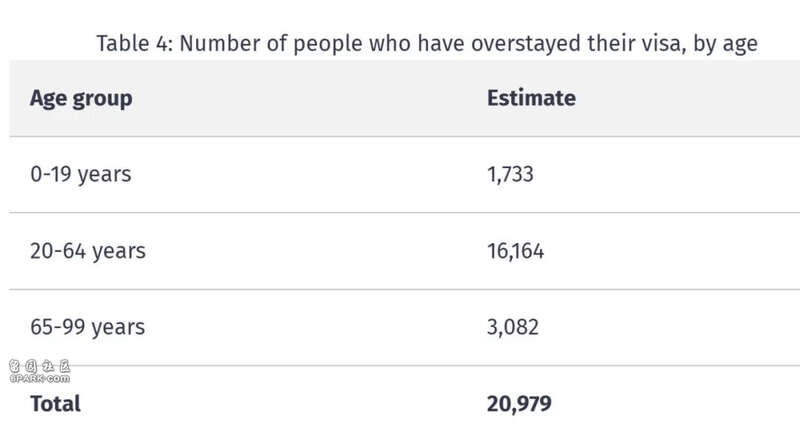
Task: Select the Estimate column header
Action: [x=531, y=98]
